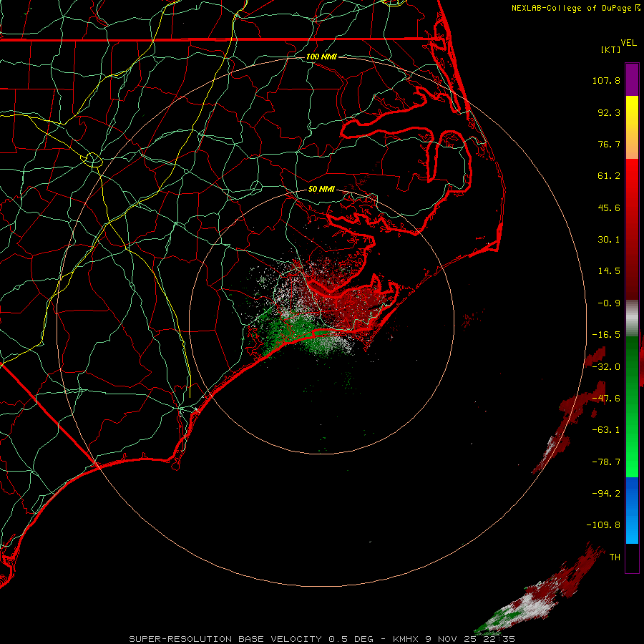Click the Super-Resolution Base Velocity caption

(321, 639)
